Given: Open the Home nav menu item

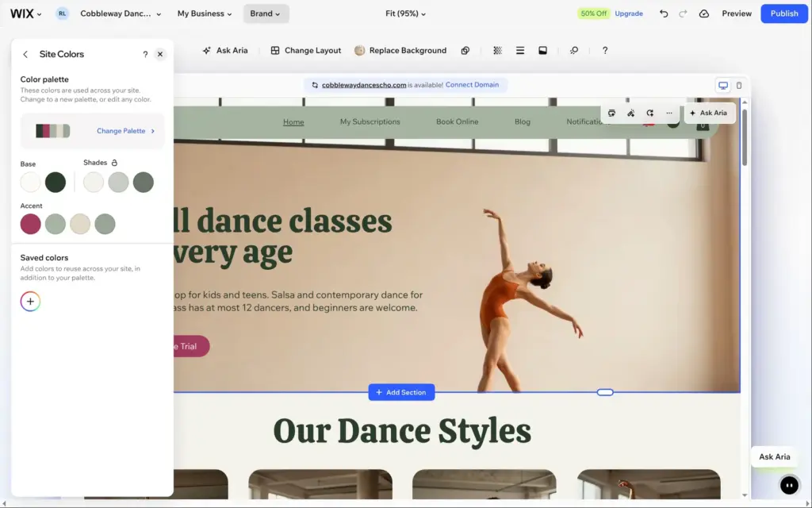Looking at the screenshot, I should tap(293, 121).
